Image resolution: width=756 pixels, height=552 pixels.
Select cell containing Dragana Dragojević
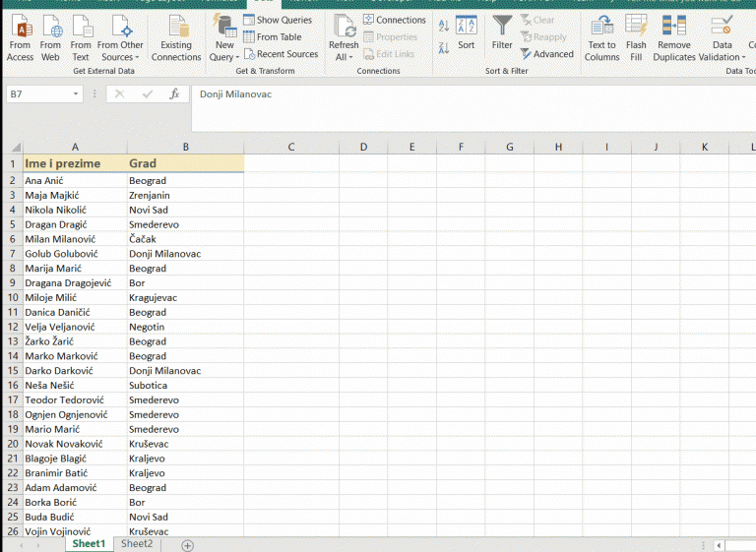(75, 283)
